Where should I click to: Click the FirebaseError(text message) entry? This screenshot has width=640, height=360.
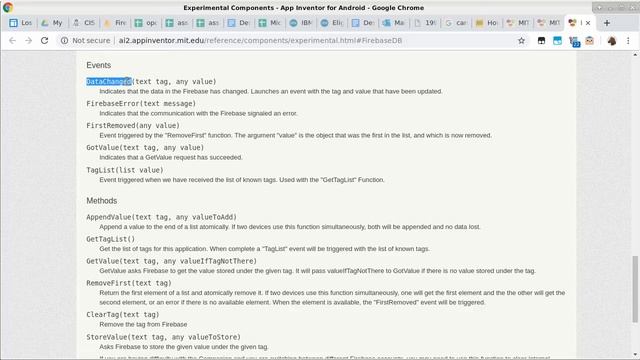coord(141,104)
